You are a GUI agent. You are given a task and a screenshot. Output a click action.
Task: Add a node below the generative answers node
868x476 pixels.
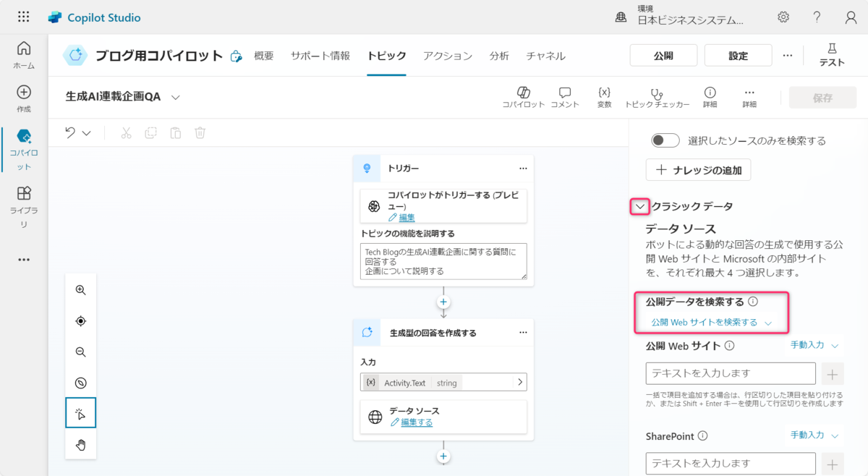443,456
